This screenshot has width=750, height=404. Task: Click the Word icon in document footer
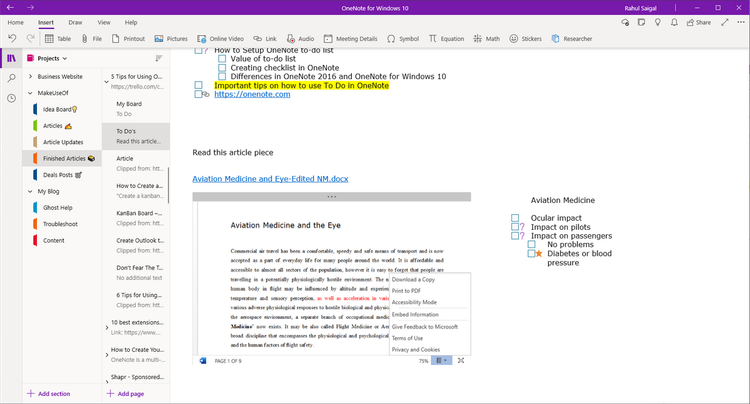tap(203, 360)
